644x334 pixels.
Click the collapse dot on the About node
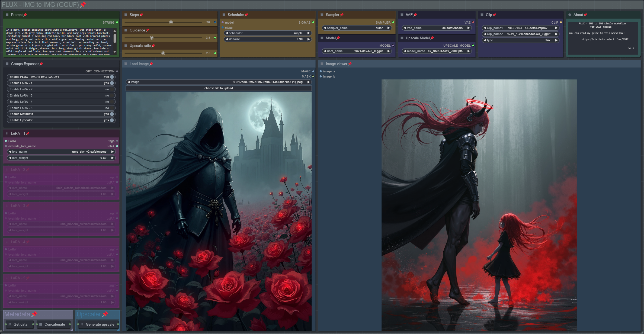coord(569,15)
